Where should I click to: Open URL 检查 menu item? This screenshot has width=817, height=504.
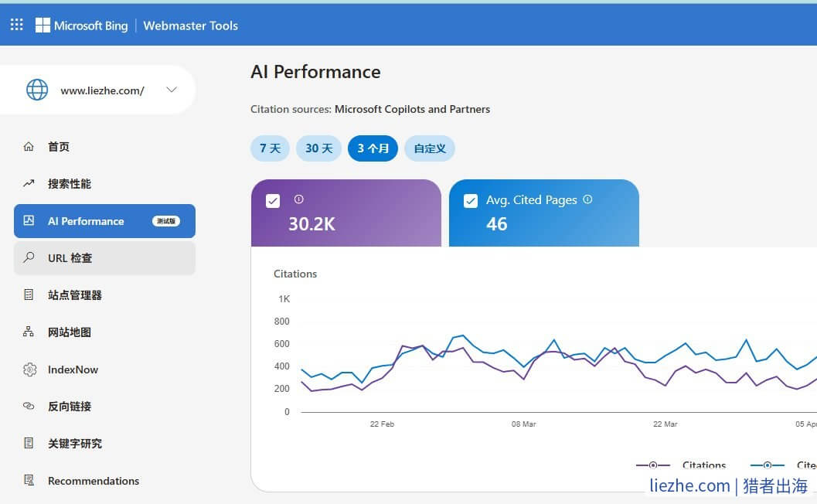(x=104, y=257)
